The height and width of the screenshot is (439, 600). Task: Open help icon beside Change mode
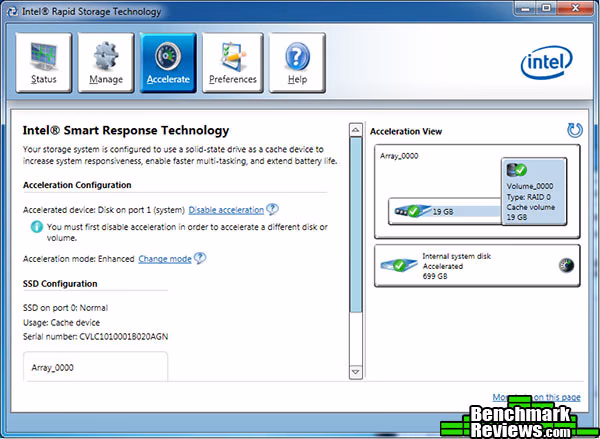200,258
